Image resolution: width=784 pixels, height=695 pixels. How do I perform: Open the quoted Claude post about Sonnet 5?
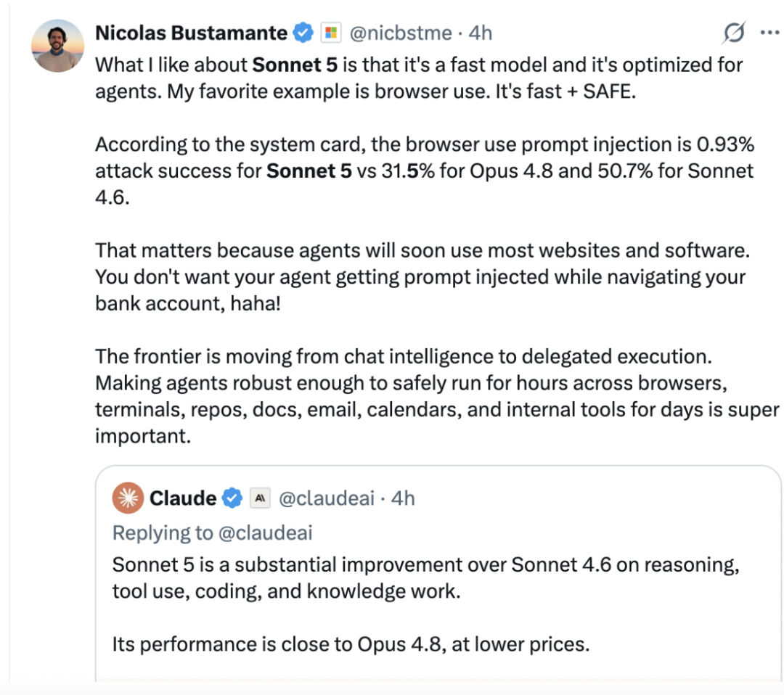click(438, 572)
